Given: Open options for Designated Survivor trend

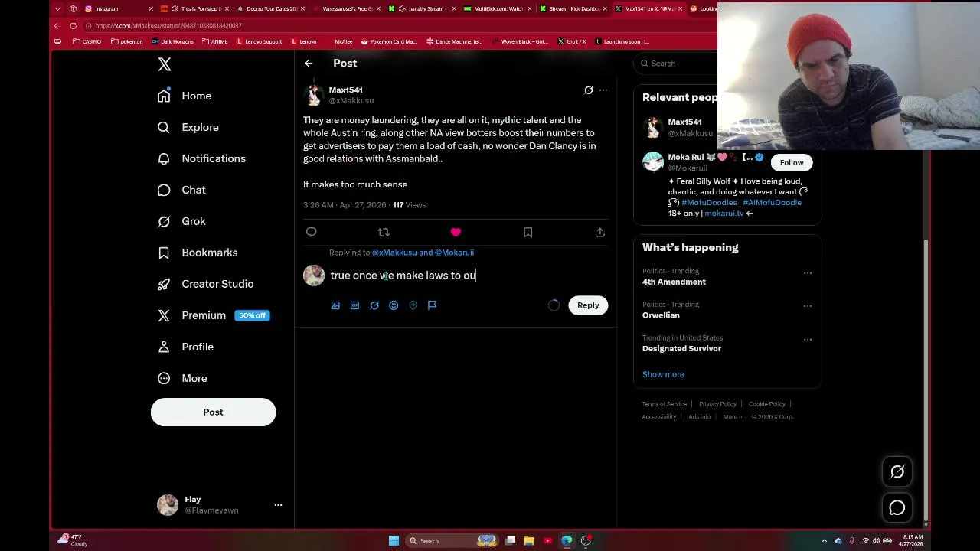Looking at the screenshot, I should pos(808,340).
